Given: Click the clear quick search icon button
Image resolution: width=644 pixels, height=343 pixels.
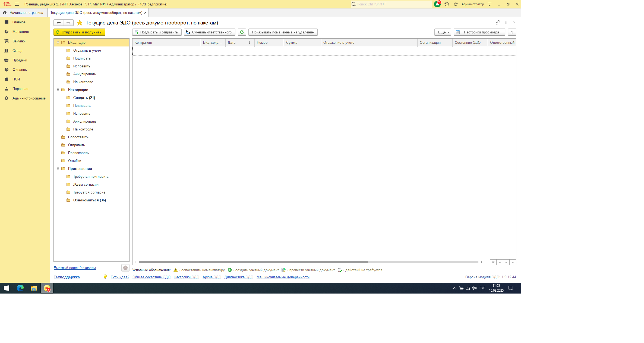Looking at the screenshot, I should click(125, 268).
